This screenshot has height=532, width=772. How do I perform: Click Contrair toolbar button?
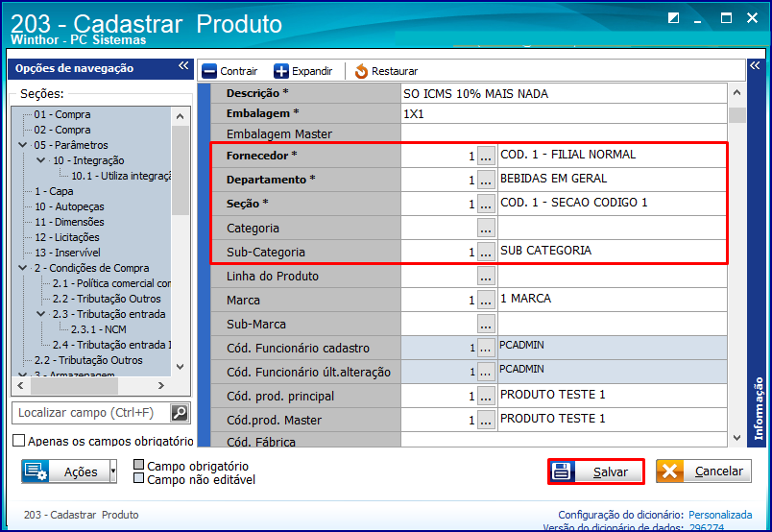pos(229,71)
